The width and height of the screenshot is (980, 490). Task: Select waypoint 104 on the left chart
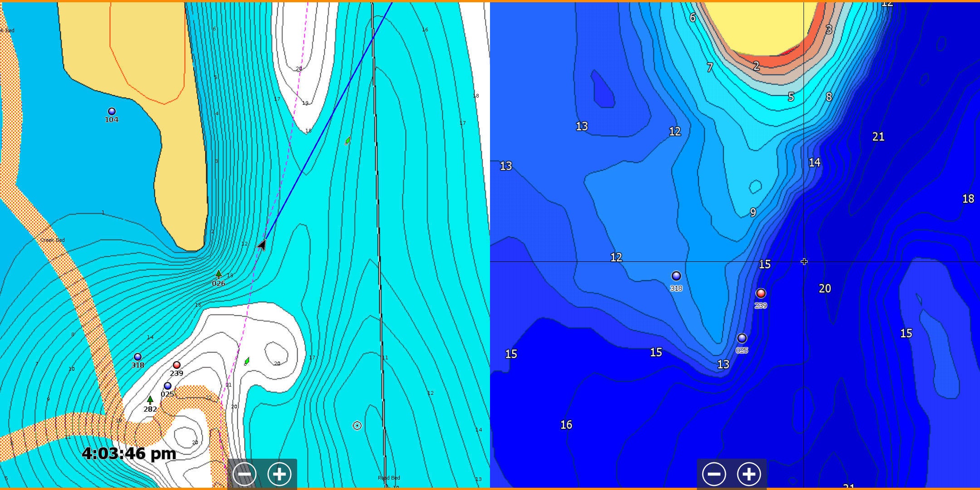click(112, 111)
